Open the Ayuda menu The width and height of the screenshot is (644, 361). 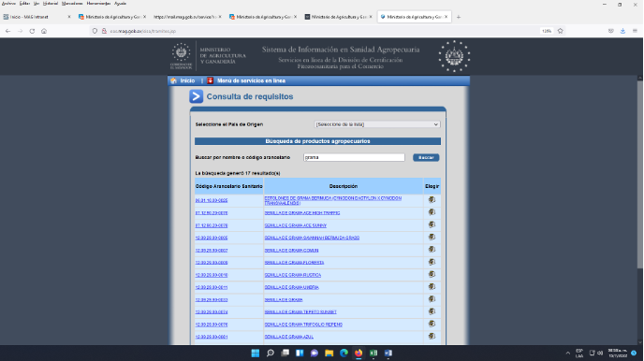[121, 4]
